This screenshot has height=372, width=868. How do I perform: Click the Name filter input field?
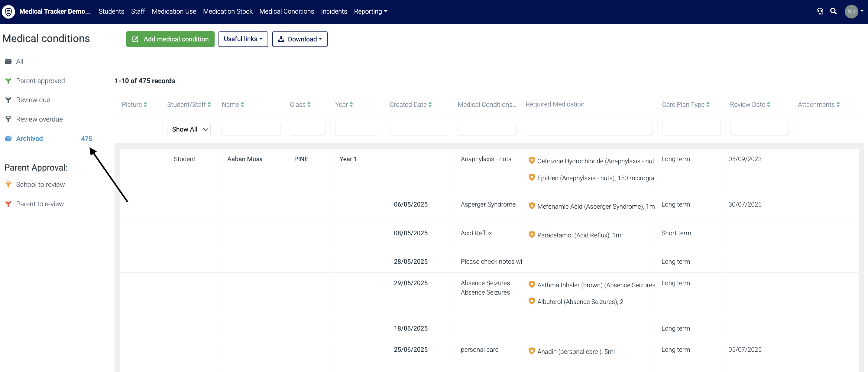pyautogui.click(x=251, y=129)
